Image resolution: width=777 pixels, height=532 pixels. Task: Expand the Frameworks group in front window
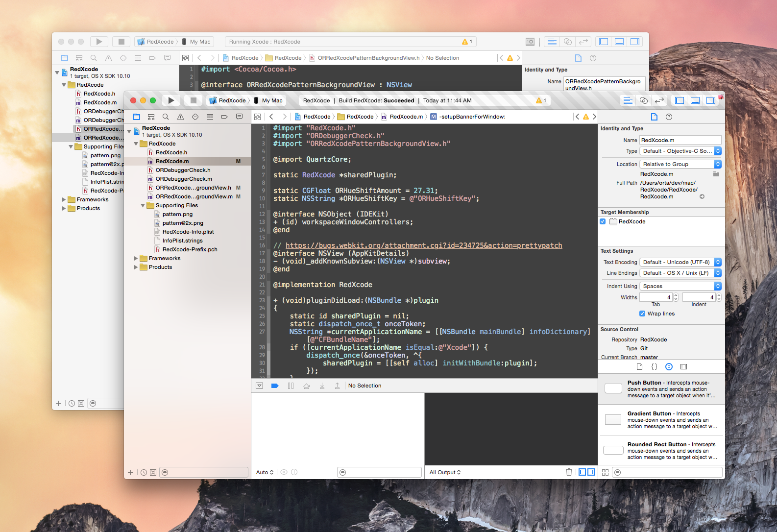click(x=136, y=259)
